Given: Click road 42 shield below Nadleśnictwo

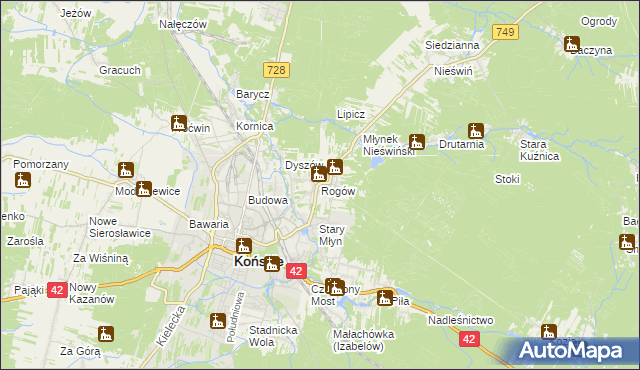Looking at the screenshot, I should (469, 339).
